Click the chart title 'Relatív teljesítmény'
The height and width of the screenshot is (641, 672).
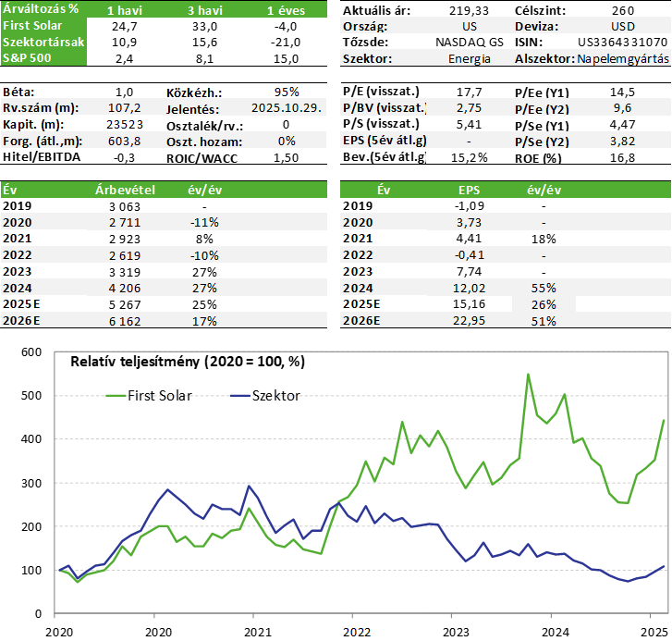135,362
